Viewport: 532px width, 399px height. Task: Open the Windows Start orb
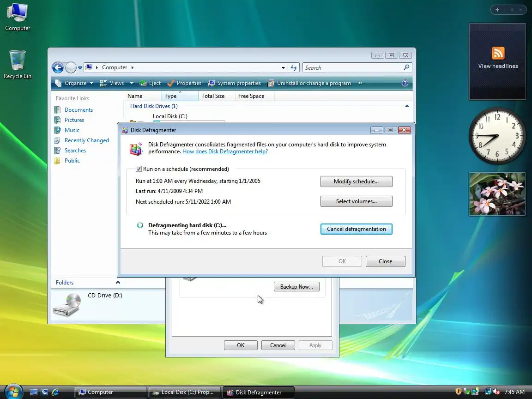[x=13, y=392]
